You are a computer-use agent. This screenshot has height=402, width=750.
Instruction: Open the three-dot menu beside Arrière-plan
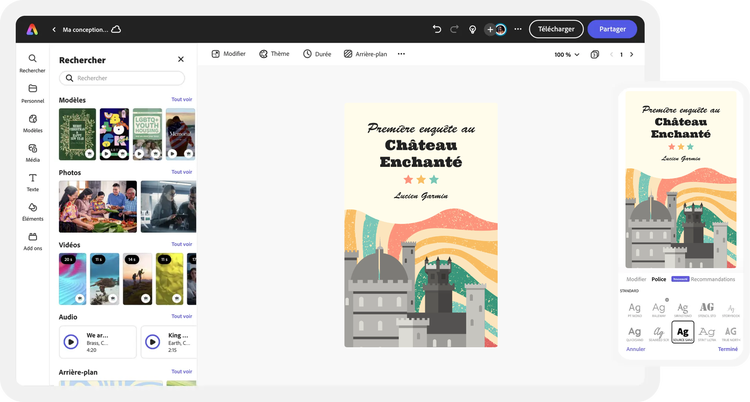point(402,54)
